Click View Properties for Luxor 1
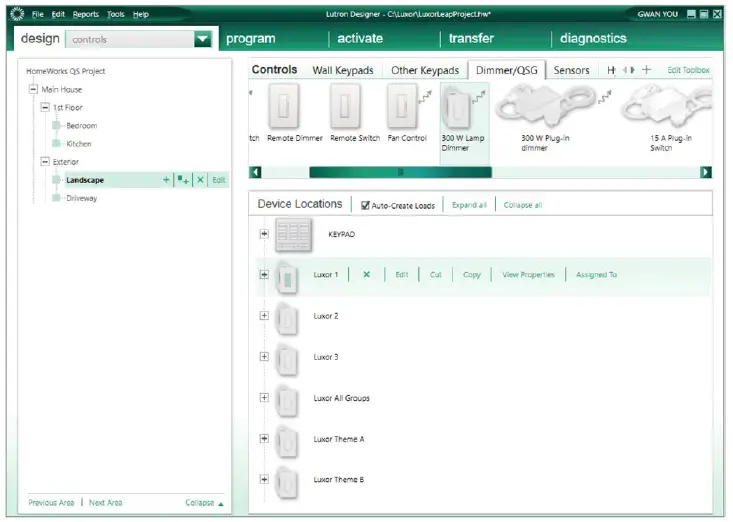Viewport: 733px width, 522px height. [x=528, y=275]
